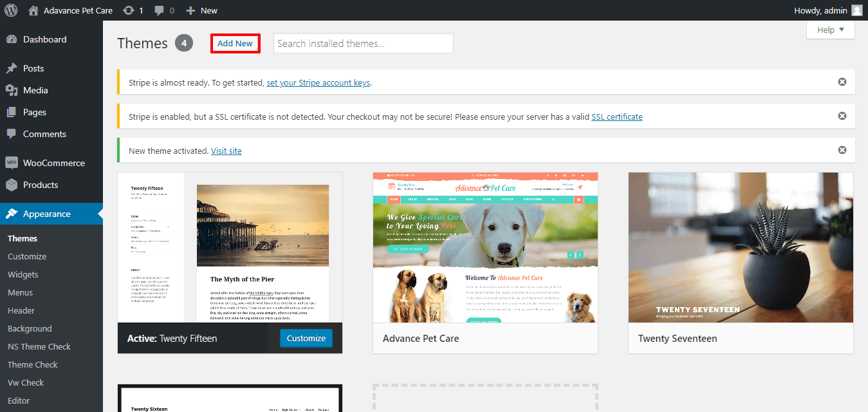
Task: Click the WordPress logo icon
Action: pos(10,10)
